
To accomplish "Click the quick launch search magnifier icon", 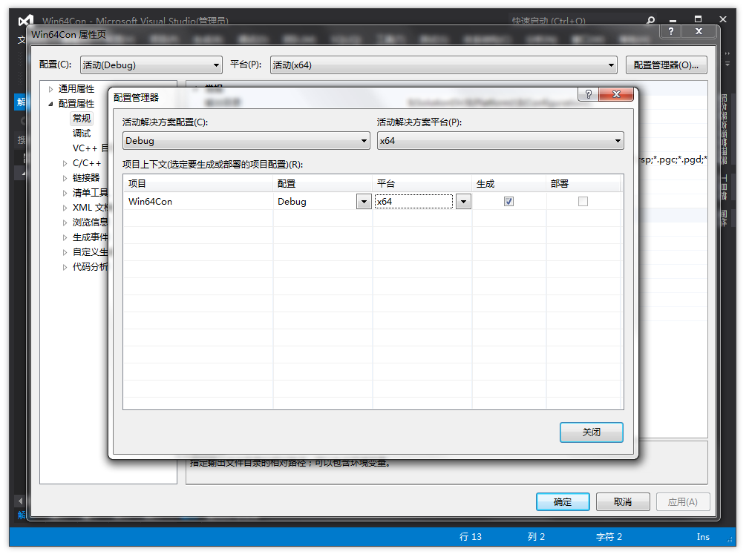I will tap(650, 21).
